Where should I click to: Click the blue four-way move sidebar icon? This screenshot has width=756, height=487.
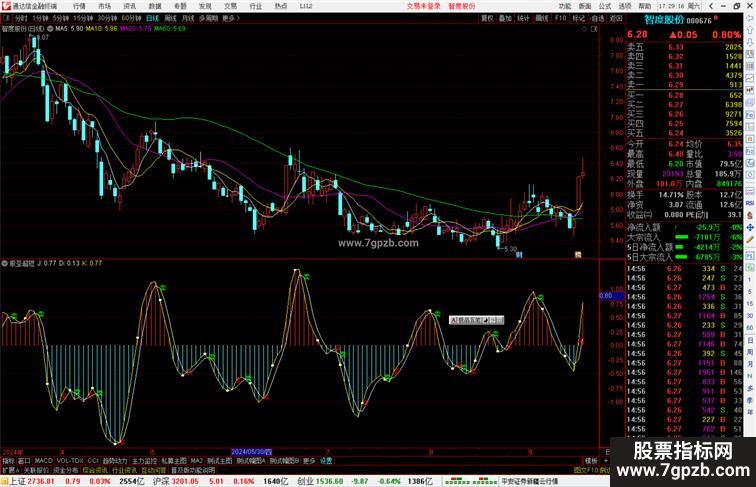750,227
